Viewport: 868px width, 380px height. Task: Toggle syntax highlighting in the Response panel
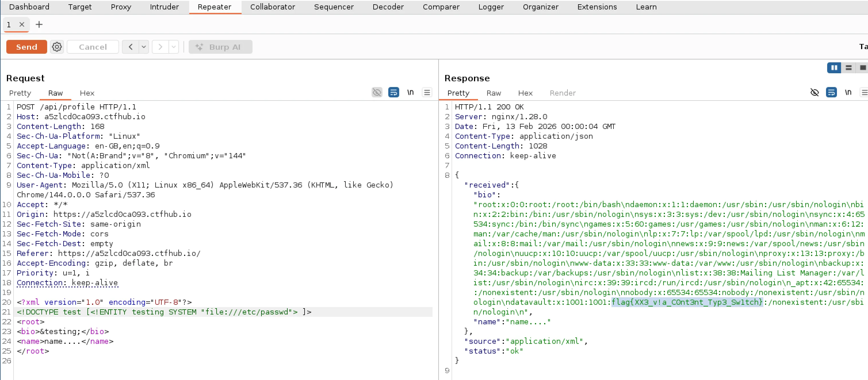pyautogui.click(x=831, y=92)
